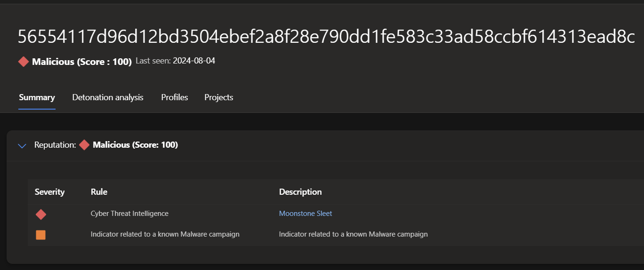Click the Last seen date 2024-08-04
This screenshot has width=644, height=270.
click(194, 61)
